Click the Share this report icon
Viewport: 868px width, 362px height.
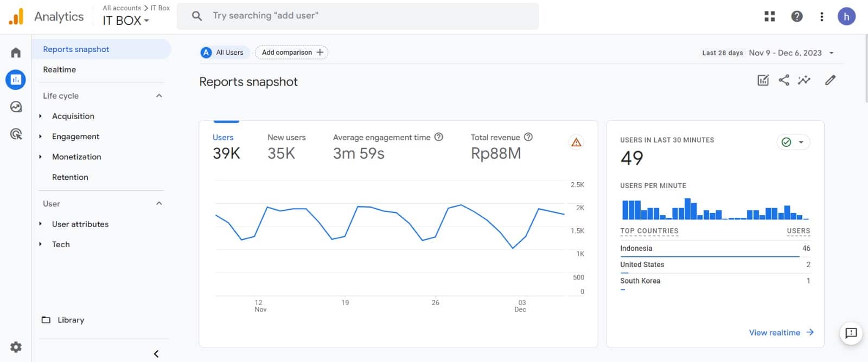[784, 80]
